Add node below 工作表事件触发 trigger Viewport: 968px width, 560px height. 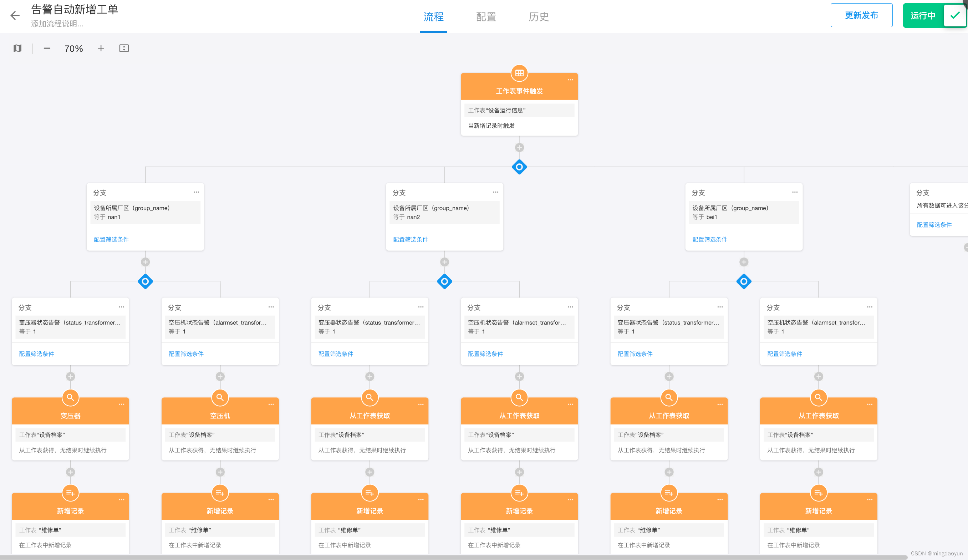519,147
